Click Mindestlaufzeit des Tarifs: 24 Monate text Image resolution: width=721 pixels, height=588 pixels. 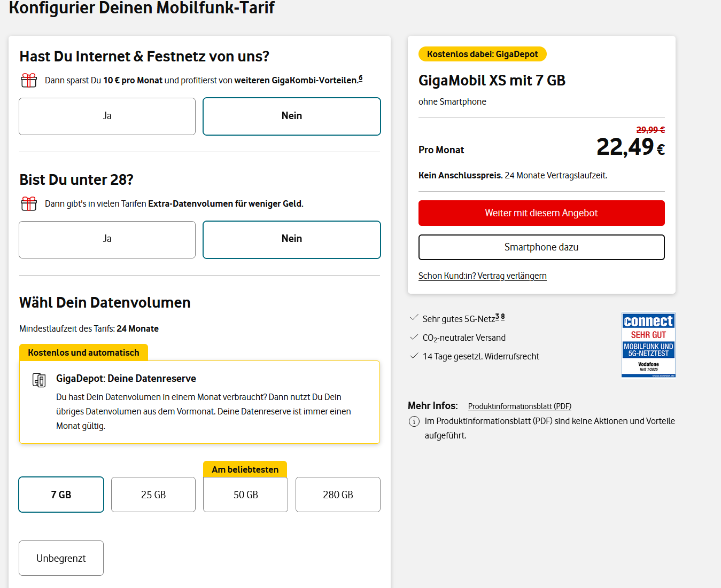pyautogui.click(x=89, y=329)
